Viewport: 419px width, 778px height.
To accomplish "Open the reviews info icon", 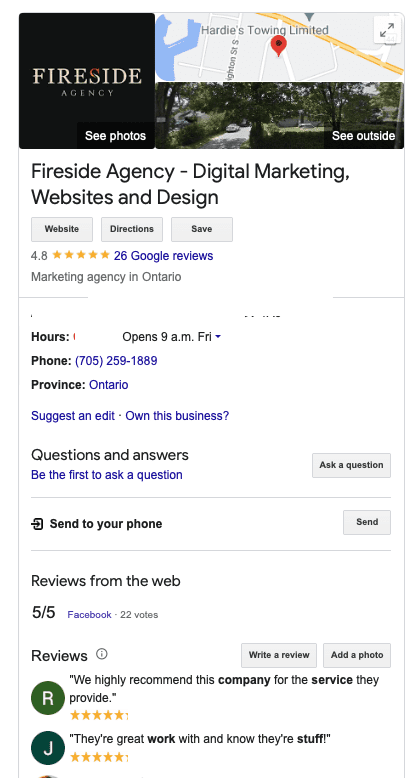I will click(102, 654).
